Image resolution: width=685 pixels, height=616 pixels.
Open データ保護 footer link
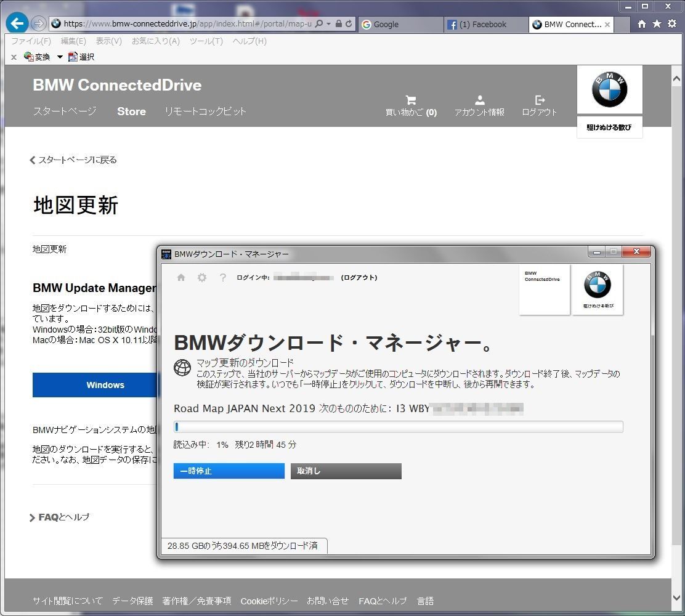[132, 601]
